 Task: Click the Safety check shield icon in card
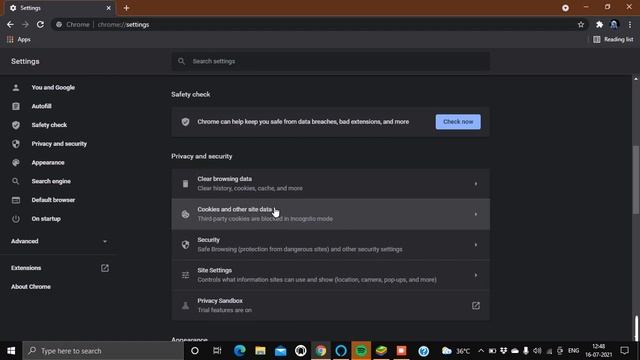coord(185,122)
